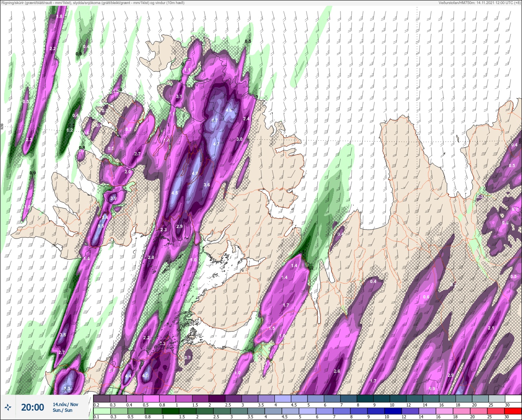Screen dimensions: 522x420
Task: Click the precipitation value 4.6 on the map
Action: (x=229, y=110)
